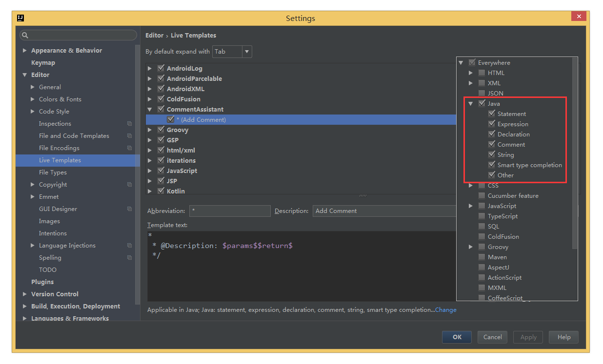Uncheck the AndroidParcelable template group checkbox
The width and height of the screenshot is (603, 364).
[x=161, y=78]
